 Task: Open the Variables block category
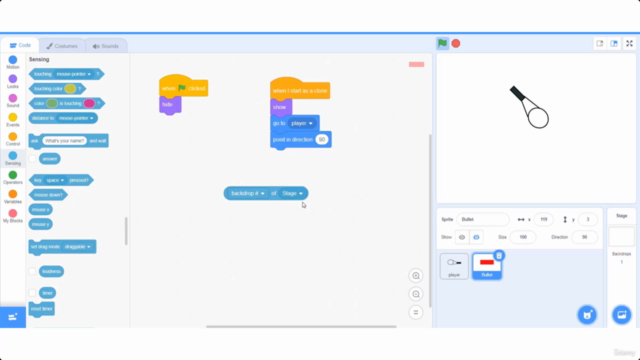pyautogui.click(x=13, y=197)
